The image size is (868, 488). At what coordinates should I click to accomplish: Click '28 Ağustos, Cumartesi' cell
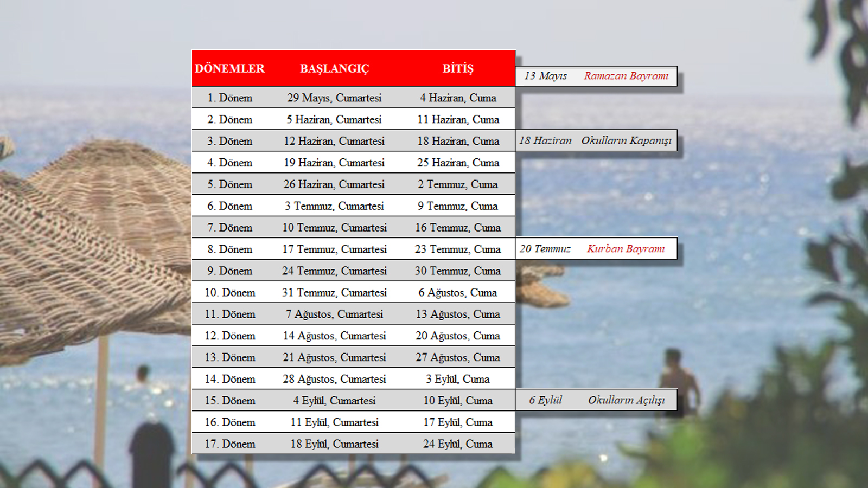point(334,380)
